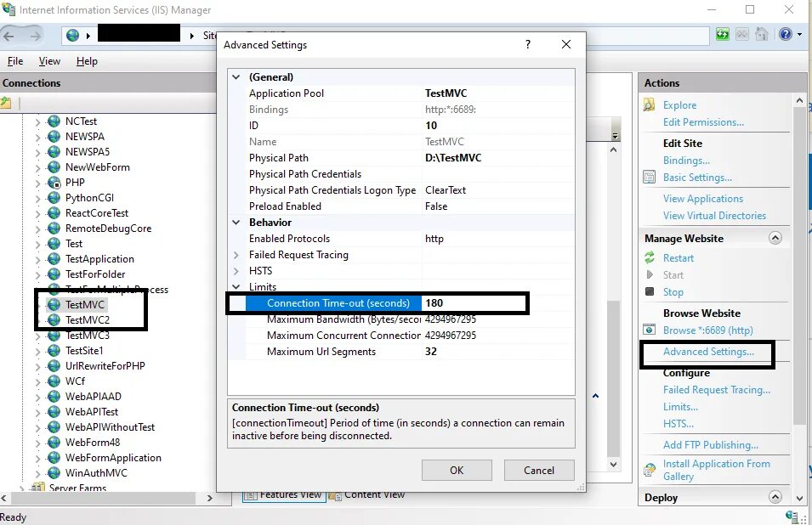The height and width of the screenshot is (525, 812).
Task: Select the UrlRewriteForPHP site in tree
Action: [105, 365]
